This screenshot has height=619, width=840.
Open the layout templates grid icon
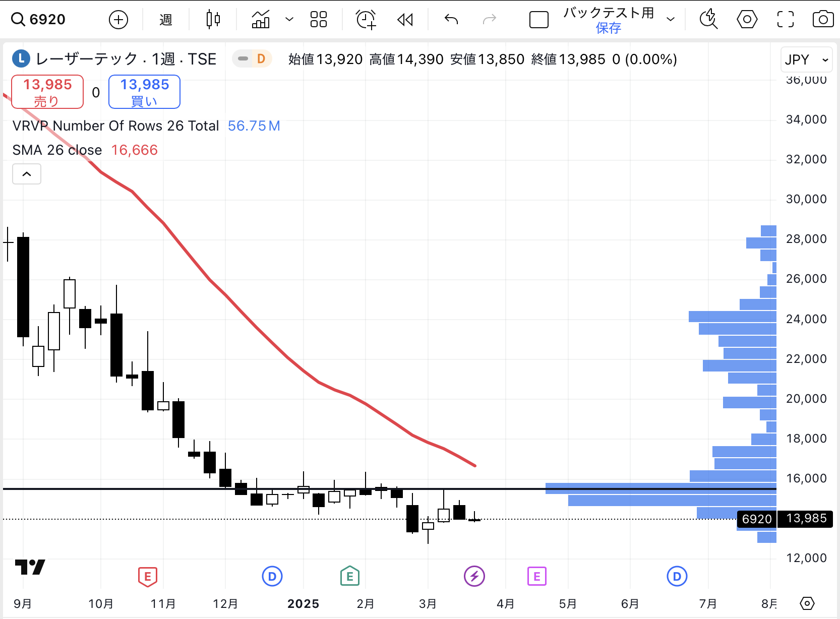[319, 20]
